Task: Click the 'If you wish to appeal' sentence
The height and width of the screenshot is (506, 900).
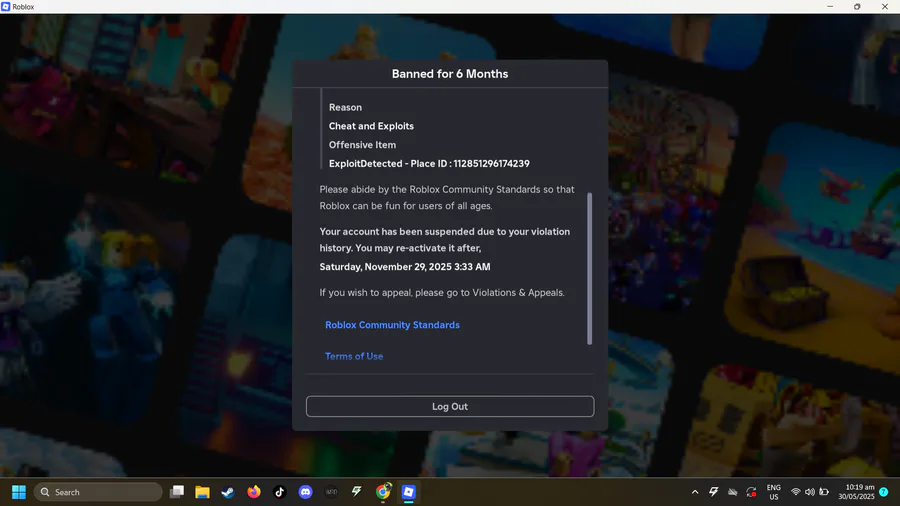Action: 442,293
